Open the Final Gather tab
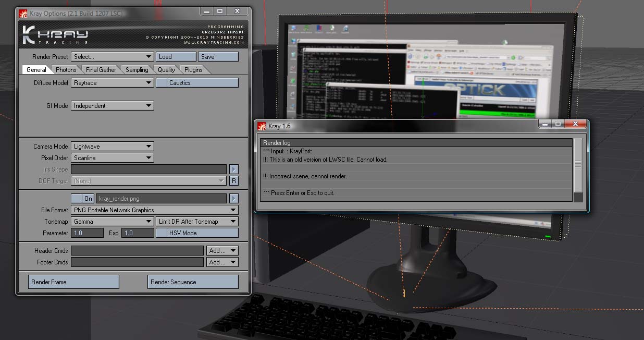Image resolution: width=644 pixels, height=340 pixels. pyautogui.click(x=101, y=70)
